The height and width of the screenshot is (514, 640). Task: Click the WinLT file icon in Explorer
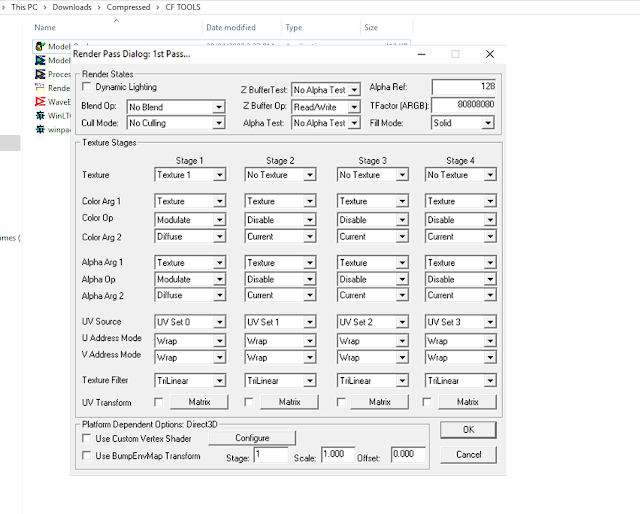point(40,116)
